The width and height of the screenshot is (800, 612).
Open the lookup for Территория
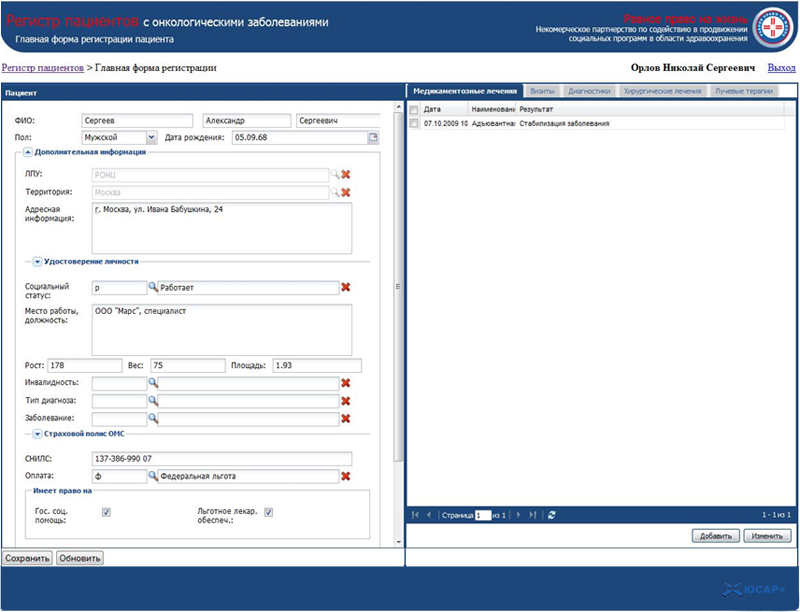point(335,193)
